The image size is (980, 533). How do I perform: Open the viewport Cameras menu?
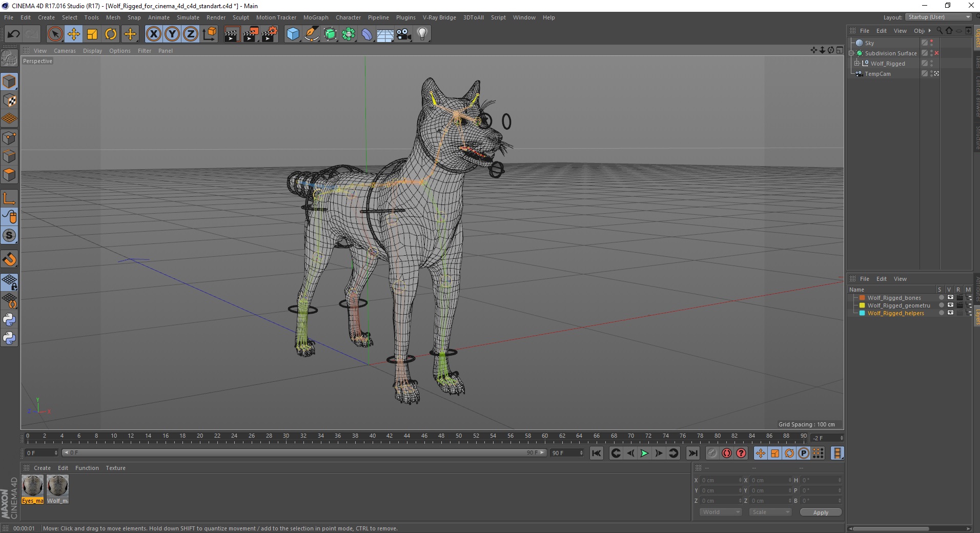point(65,51)
